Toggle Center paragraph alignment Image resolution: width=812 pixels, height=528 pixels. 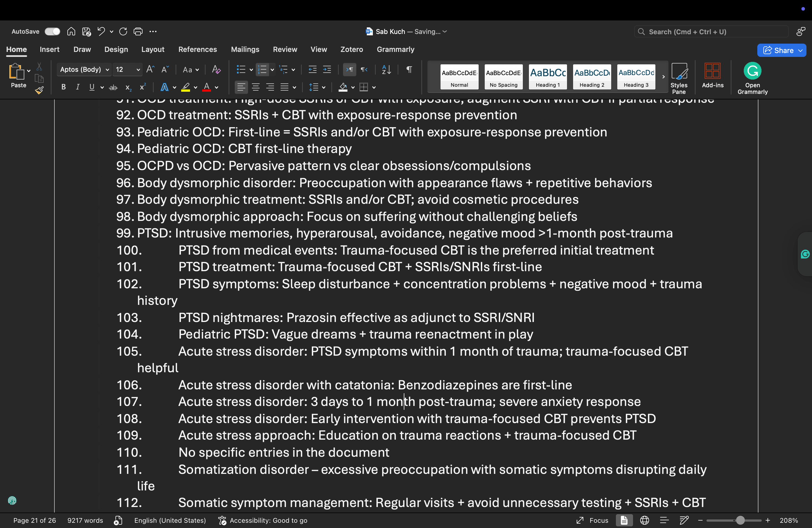tap(255, 87)
